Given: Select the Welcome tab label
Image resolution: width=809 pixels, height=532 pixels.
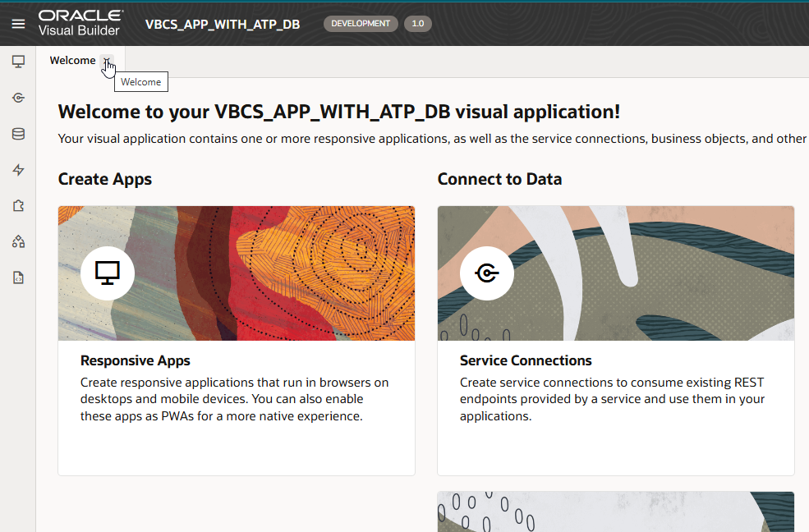Looking at the screenshot, I should point(72,61).
